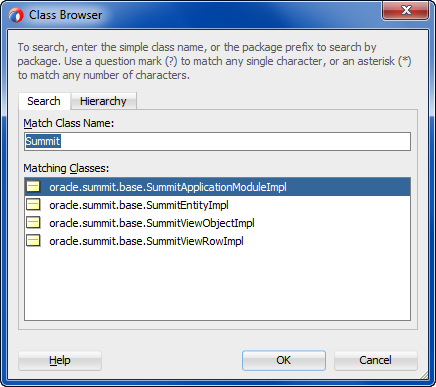Choose oracle.summit.base.SummitViewObjectImpl in list
Screen dimensions: 436x387
pyautogui.click(x=217, y=223)
